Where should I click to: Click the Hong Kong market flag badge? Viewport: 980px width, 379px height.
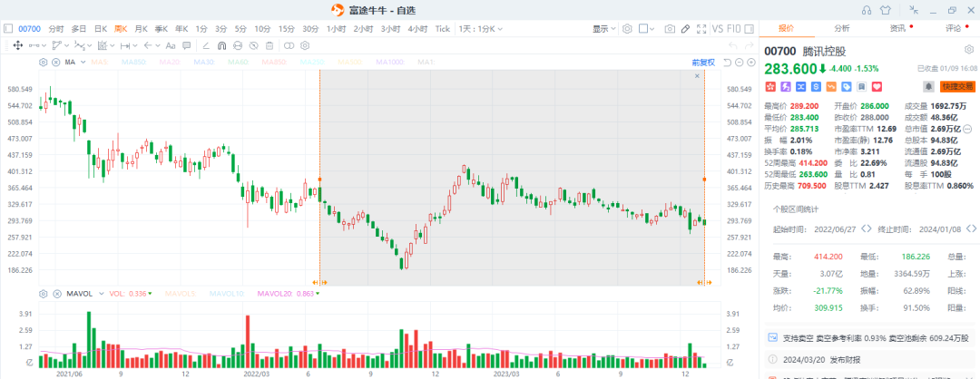pos(770,86)
